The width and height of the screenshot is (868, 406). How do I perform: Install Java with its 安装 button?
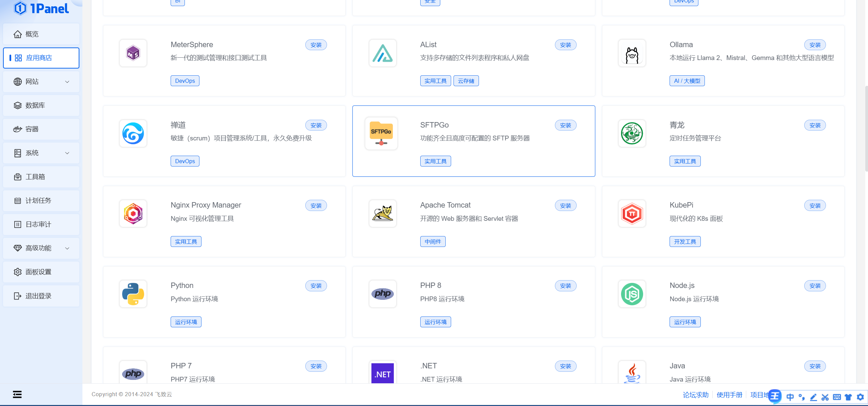coord(815,366)
